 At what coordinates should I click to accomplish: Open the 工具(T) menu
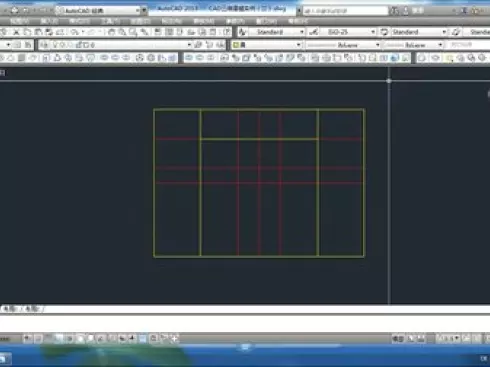[x=110, y=21]
